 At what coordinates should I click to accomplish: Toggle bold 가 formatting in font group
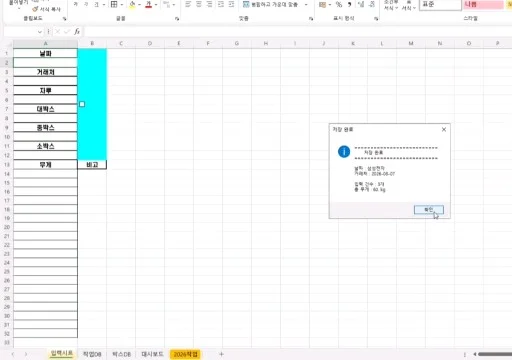(x=75, y=4)
